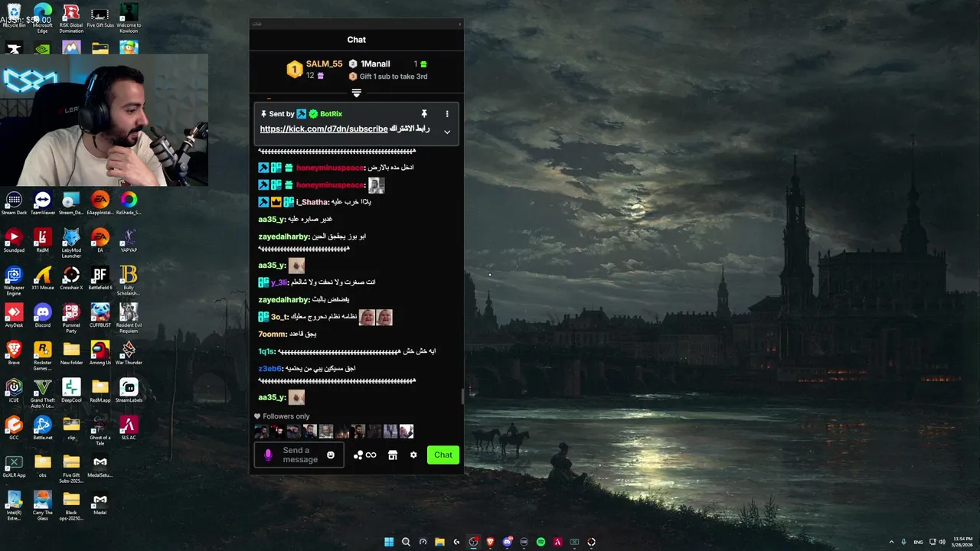Open Soundpad desktop shortcut
This screenshot has height=551, width=980.
click(x=14, y=241)
